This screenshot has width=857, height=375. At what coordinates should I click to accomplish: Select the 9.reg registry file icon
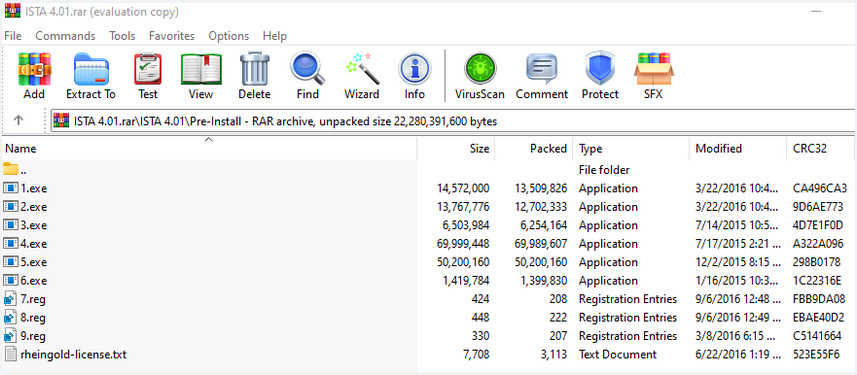click(10, 336)
